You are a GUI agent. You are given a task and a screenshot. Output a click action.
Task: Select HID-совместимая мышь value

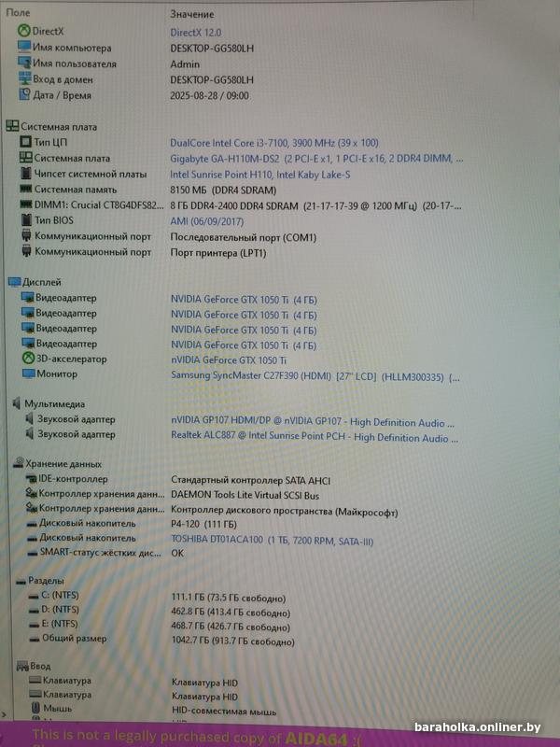pos(224,712)
